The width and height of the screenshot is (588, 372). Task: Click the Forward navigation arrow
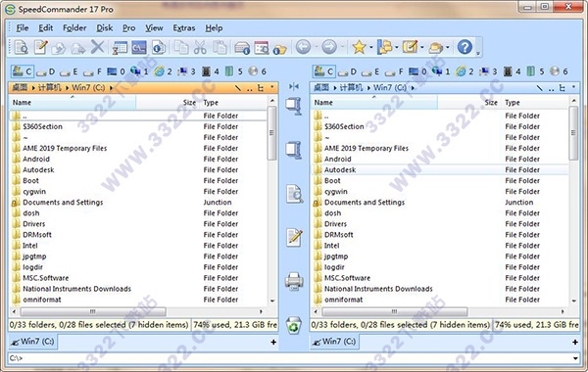pos(329,47)
